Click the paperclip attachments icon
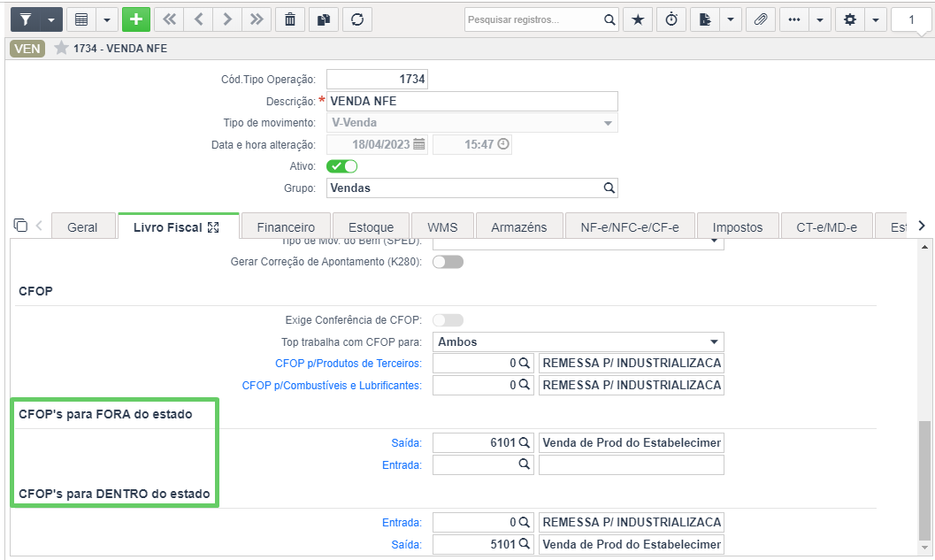935x560 pixels. (x=760, y=19)
